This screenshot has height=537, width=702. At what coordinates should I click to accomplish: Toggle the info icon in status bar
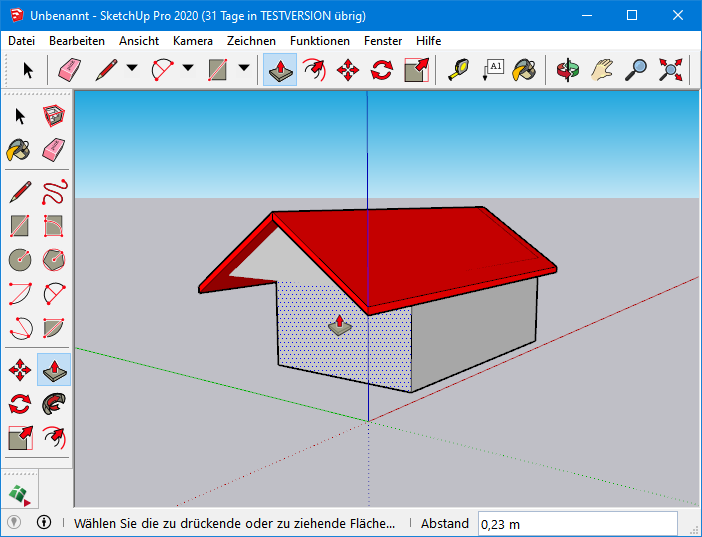44,522
